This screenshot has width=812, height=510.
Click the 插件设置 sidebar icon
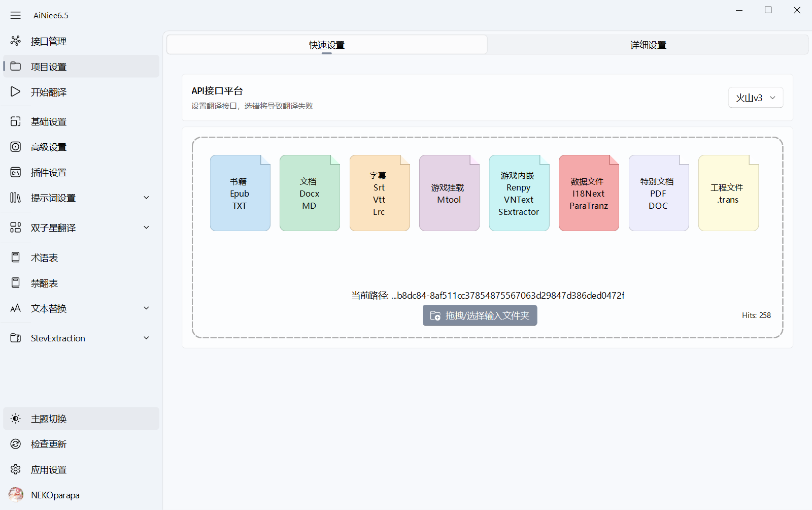[x=16, y=172]
